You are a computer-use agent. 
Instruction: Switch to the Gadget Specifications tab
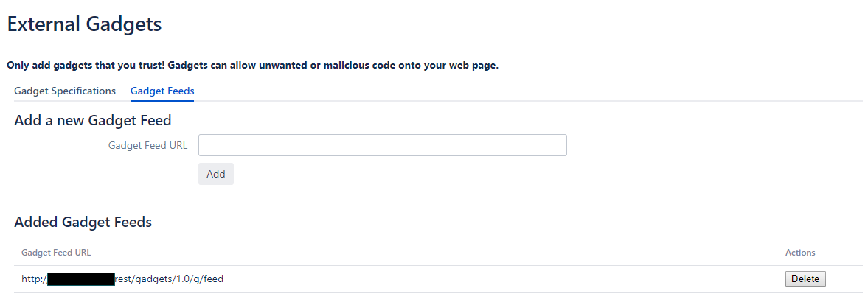pos(65,91)
